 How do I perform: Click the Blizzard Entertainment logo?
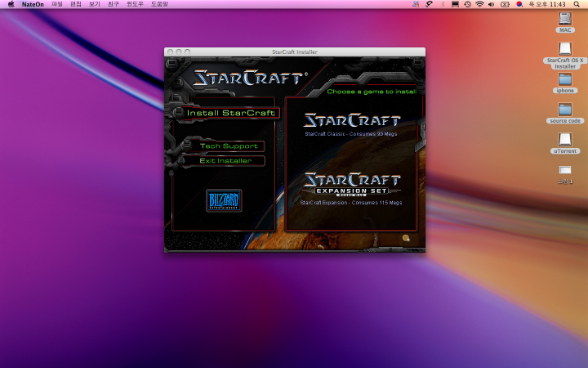pos(224,200)
